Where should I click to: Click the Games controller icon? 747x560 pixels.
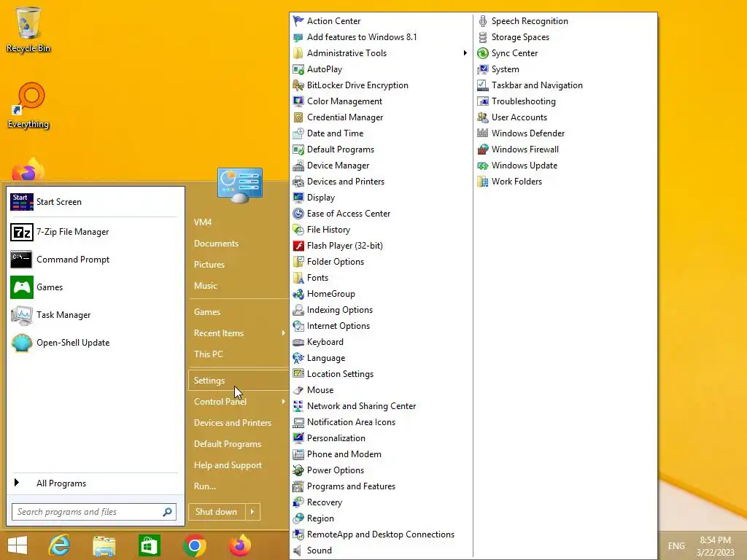point(22,287)
